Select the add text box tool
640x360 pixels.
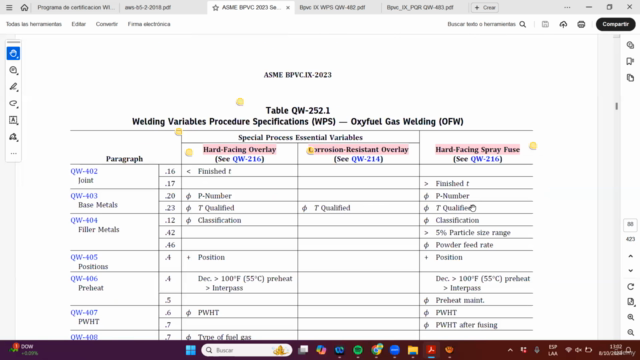[x=13, y=120]
